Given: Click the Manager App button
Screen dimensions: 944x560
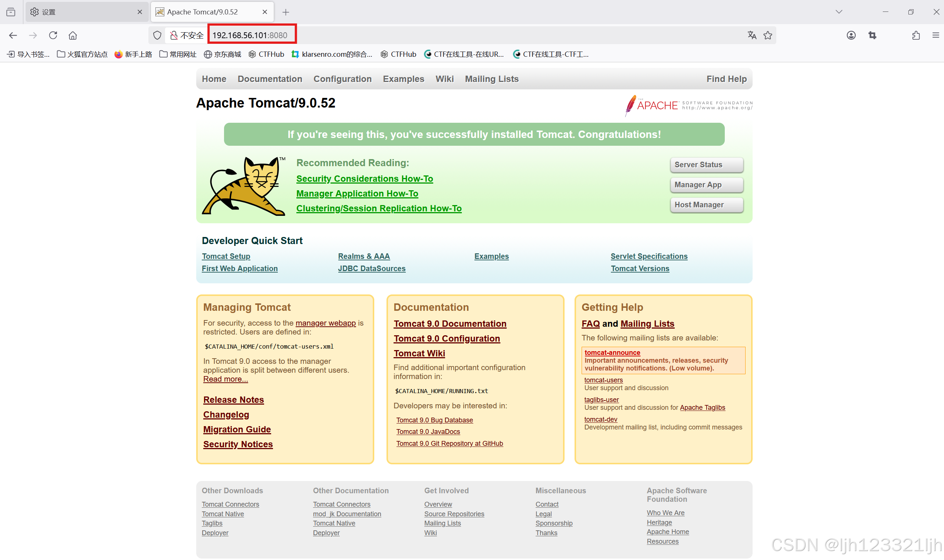Looking at the screenshot, I should pos(706,185).
